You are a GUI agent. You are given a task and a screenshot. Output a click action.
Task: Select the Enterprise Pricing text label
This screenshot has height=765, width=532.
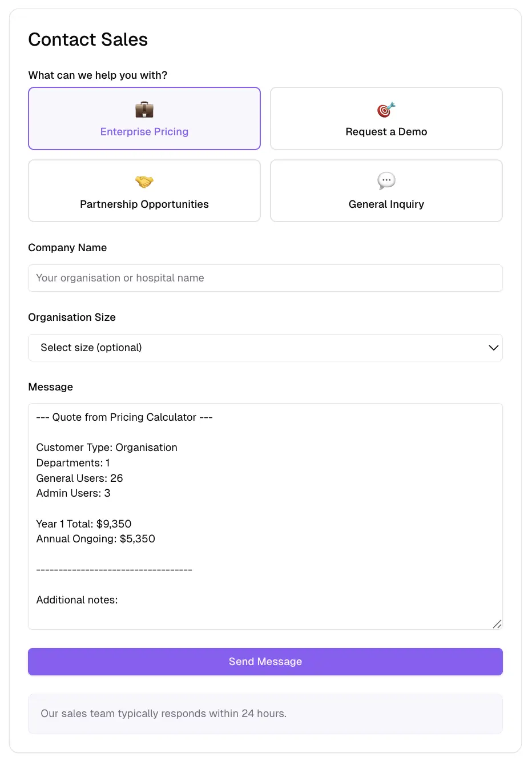coord(144,132)
